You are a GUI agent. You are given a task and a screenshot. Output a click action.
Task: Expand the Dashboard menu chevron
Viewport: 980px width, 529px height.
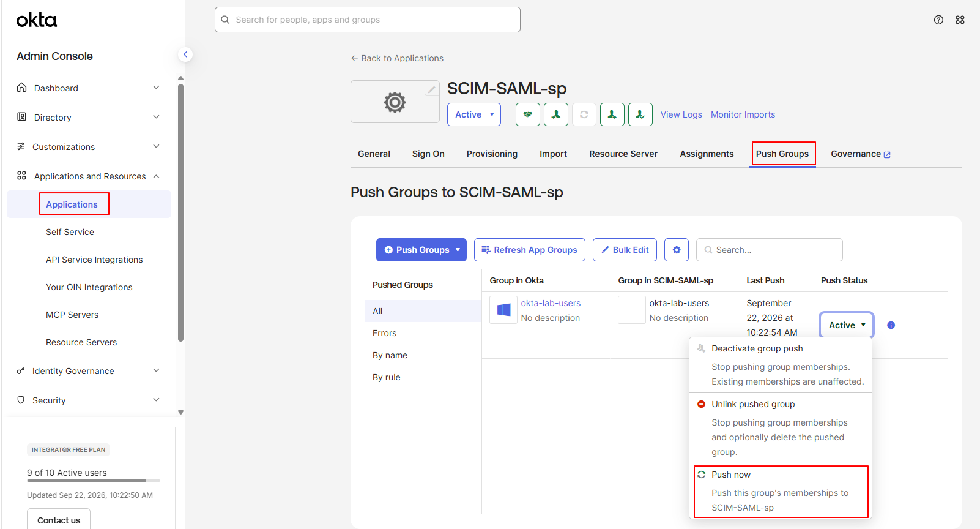(x=156, y=88)
